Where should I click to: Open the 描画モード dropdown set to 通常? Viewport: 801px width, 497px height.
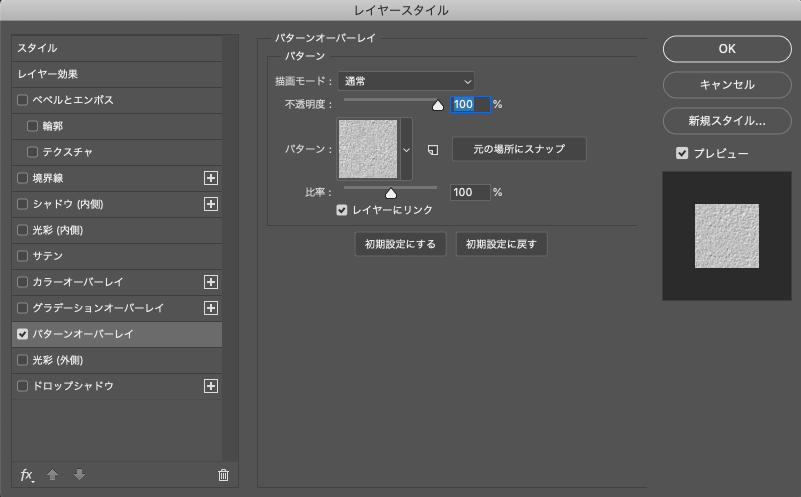click(406, 81)
